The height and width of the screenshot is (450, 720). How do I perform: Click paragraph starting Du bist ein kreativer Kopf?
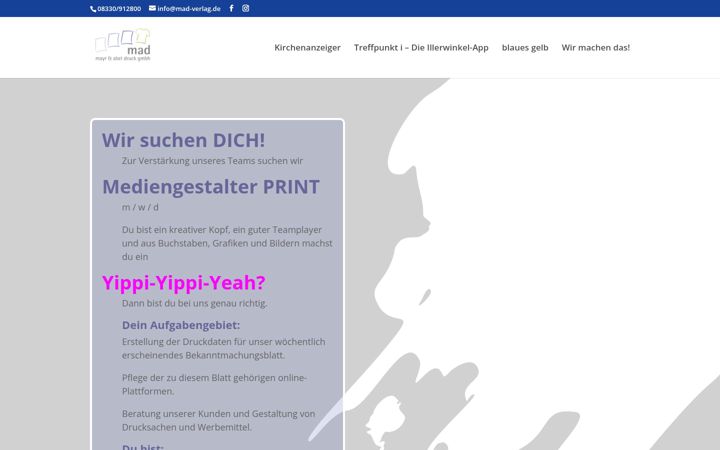pyautogui.click(x=227, y=243)
